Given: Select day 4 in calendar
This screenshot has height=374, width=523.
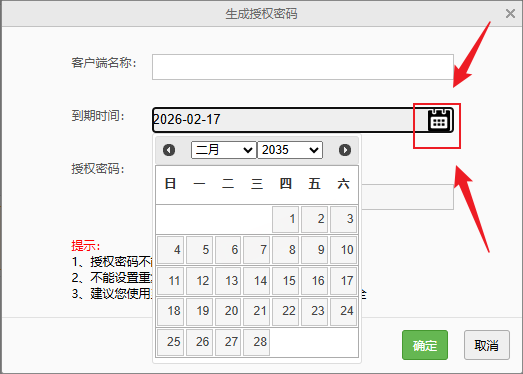Looking at the screenshot, I should click(x=170, y=250).
